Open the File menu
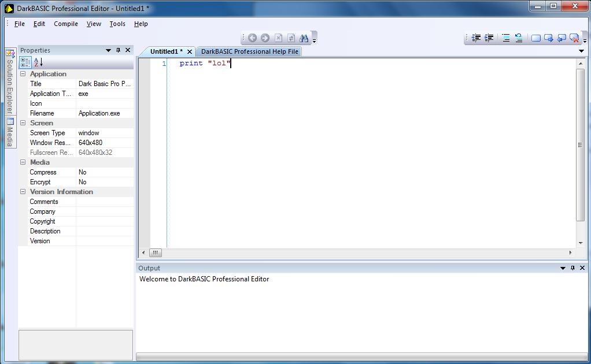The image size is (591, 364). click(x=20, y=24)
